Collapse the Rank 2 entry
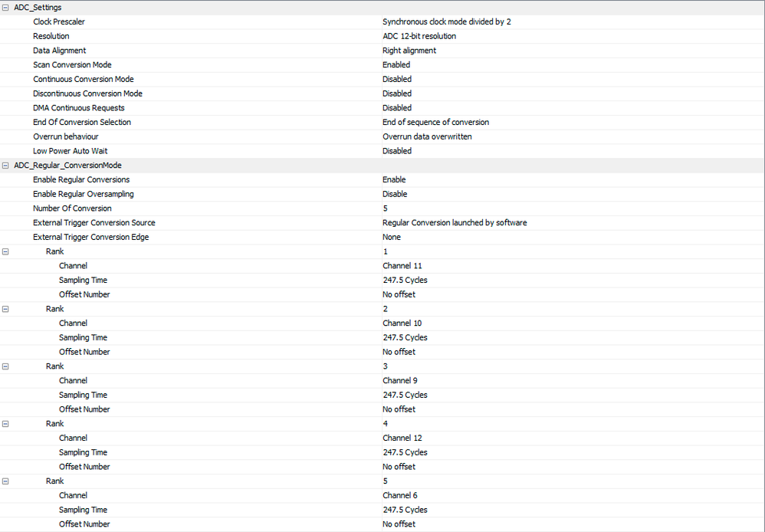This screenshot has width=765, height=532. 5,309
